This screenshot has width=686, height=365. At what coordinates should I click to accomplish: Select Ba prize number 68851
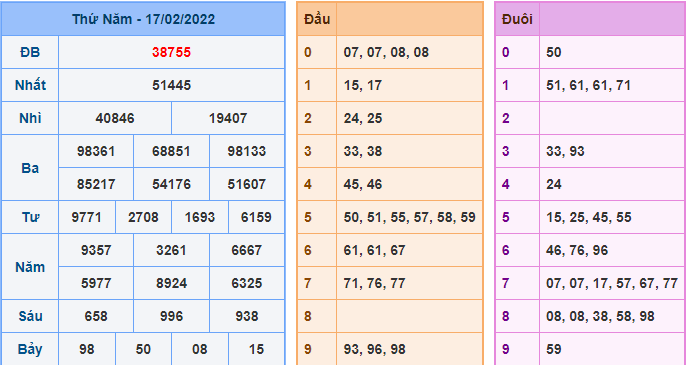click(172, 151)
